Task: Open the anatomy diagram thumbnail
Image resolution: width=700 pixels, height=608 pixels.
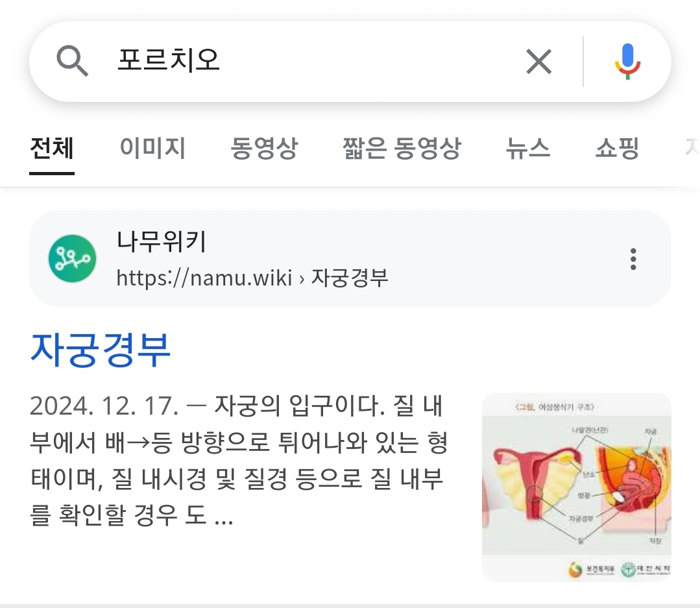Action: point(576,487)
